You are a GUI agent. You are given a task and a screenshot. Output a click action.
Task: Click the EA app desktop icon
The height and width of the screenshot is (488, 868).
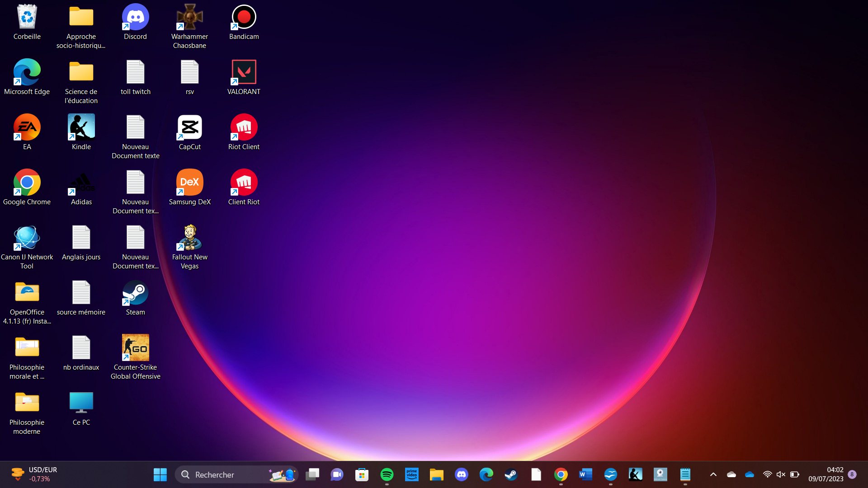pos(27,132)
